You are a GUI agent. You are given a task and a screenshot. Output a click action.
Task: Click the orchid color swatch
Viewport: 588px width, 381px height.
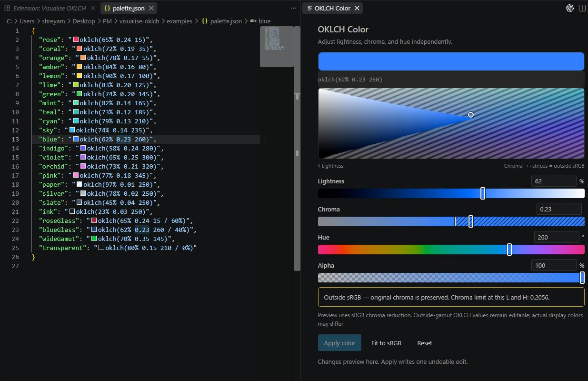coord(83,166)
